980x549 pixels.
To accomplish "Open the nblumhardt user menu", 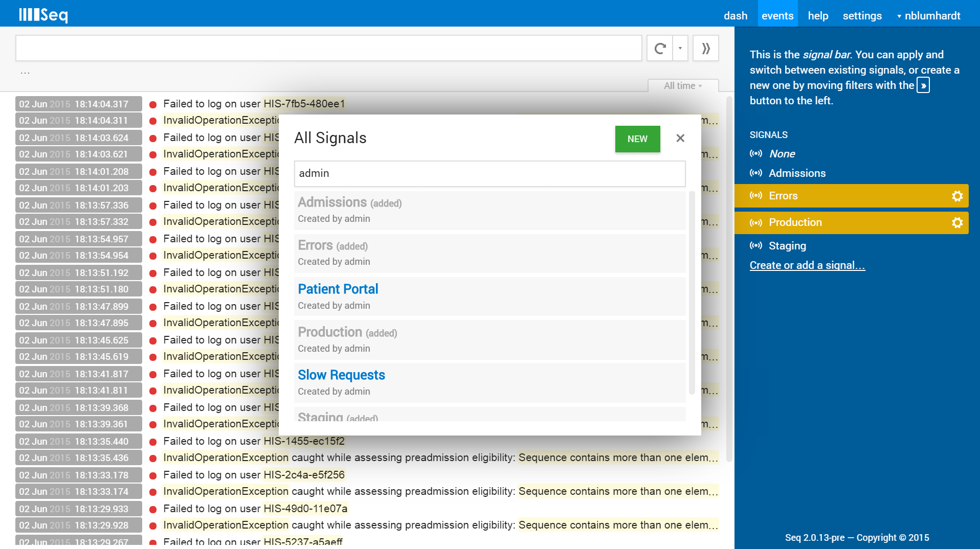I will pyautogui.click(x=928, y=16).
